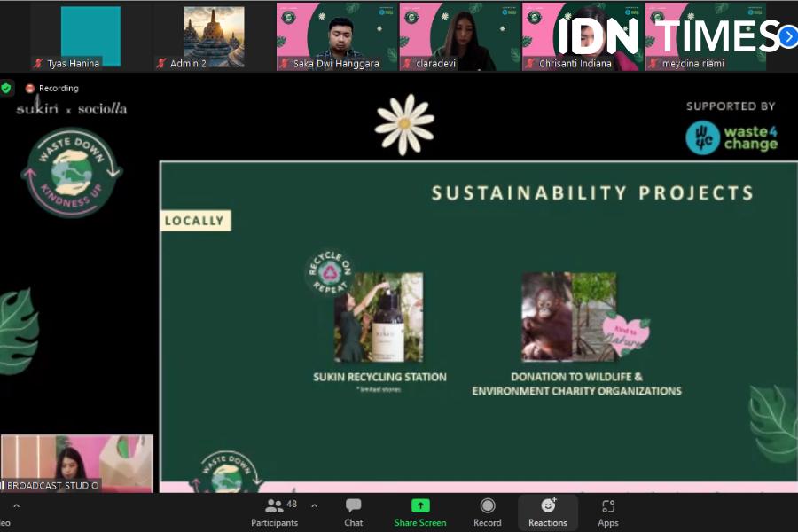Screen dimensions: 798x532
Task: Click the muted mic icon for meydina riami
Action: (653, 64)
